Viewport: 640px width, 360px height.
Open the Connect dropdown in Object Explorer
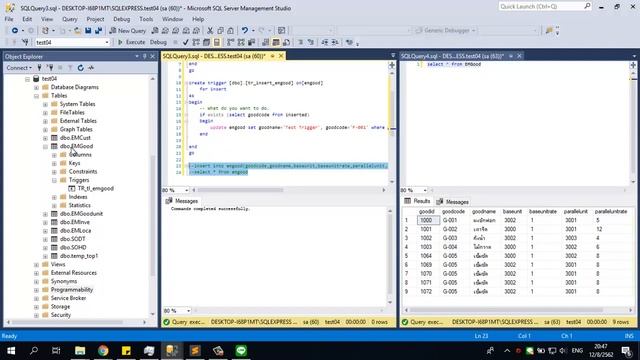pyautogui.click(x=19, y=68)
